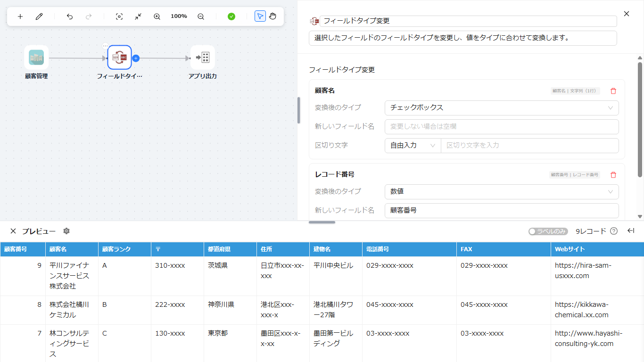Zoom in with the magnifier plus icon

pos(157,16)
